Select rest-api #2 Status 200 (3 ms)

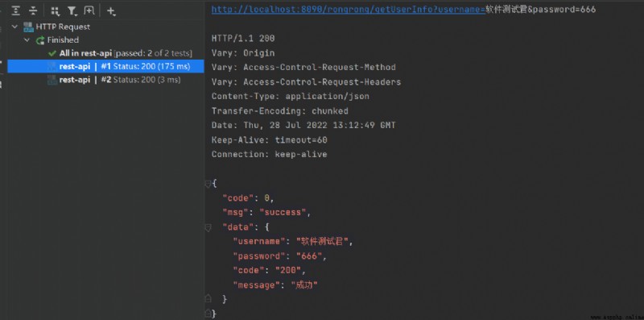120,80
